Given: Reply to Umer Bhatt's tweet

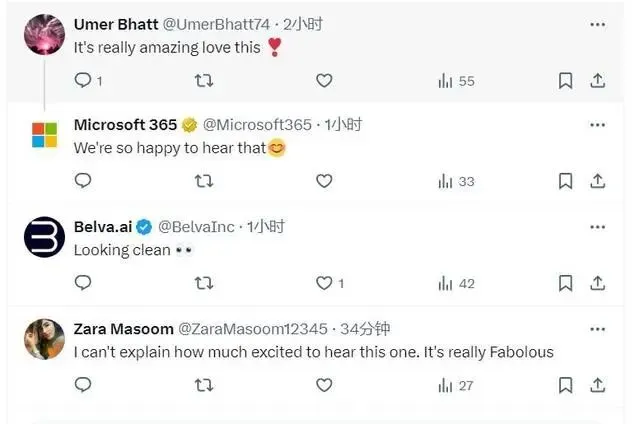Looking at the screenshot, I should click(84, 80).
